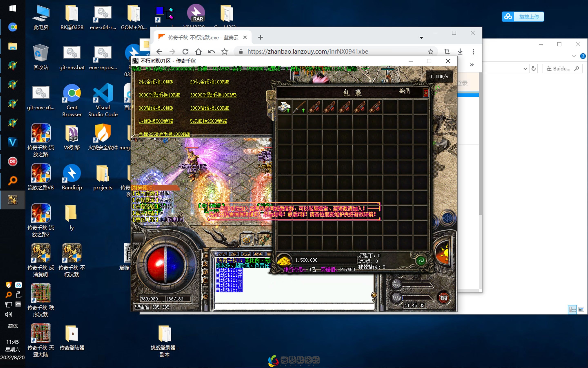Image resolution: width=588 pixels, height=368 pixels.
Task: Click the chat text input box in the game
Action: pyautogui.click(x=294, y=306)
